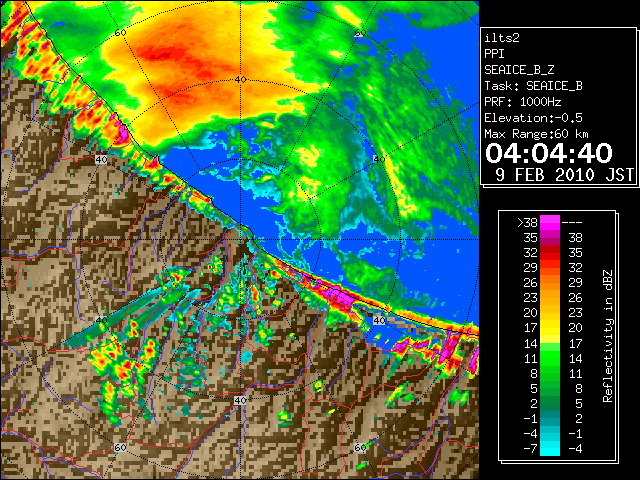Pick the cyan -7 to -4 dBZ legend band
Screen dimensions: 640x480
pos(550,449)
